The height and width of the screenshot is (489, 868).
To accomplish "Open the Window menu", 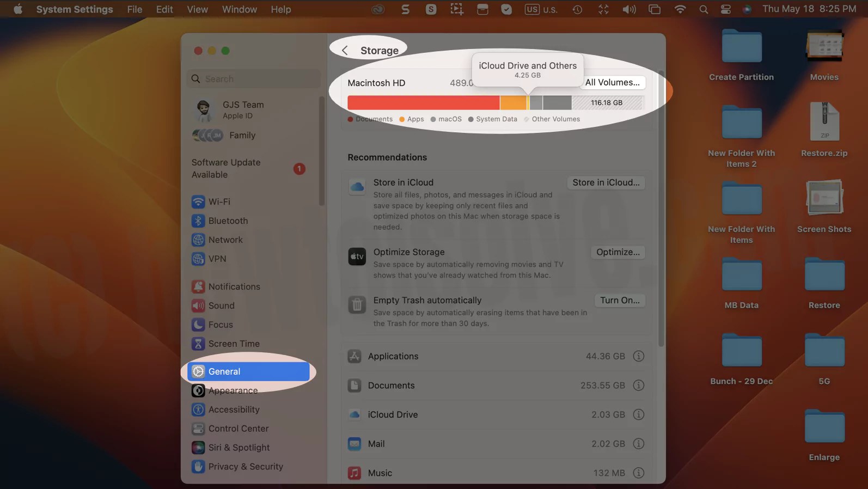I will click(x=240, y=9).
